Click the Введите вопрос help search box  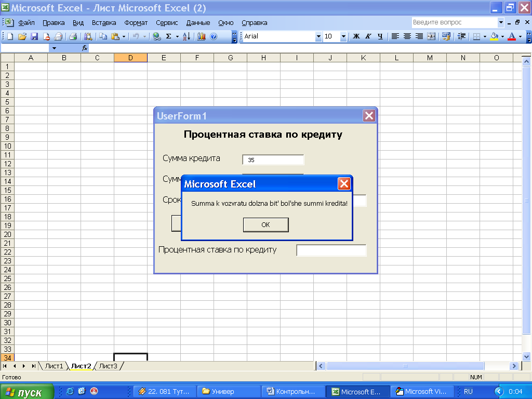click(x=455, y=22)
